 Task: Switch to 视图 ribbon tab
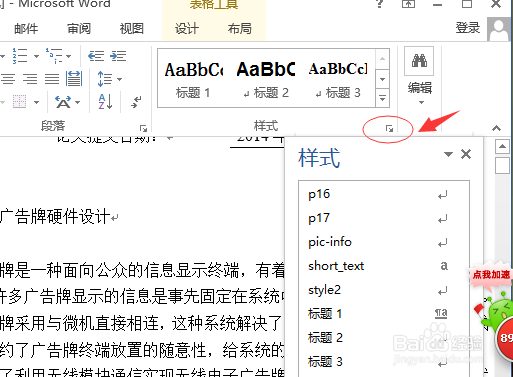132,29
